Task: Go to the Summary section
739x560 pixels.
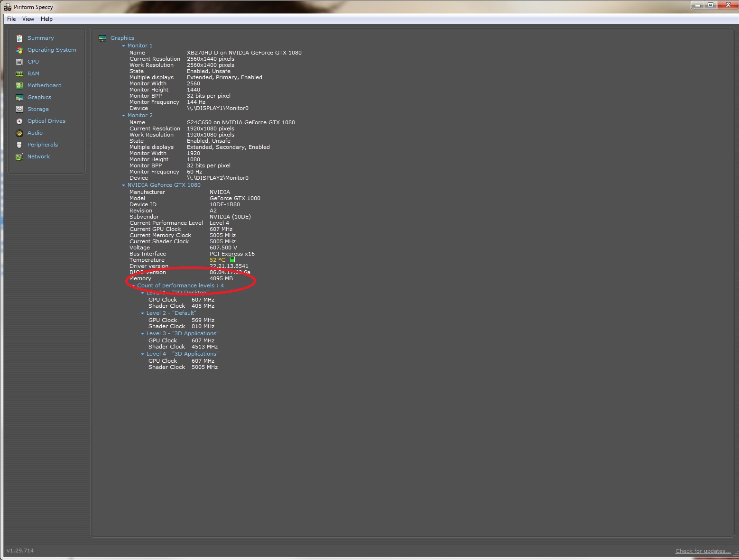Action: [40, 38]
